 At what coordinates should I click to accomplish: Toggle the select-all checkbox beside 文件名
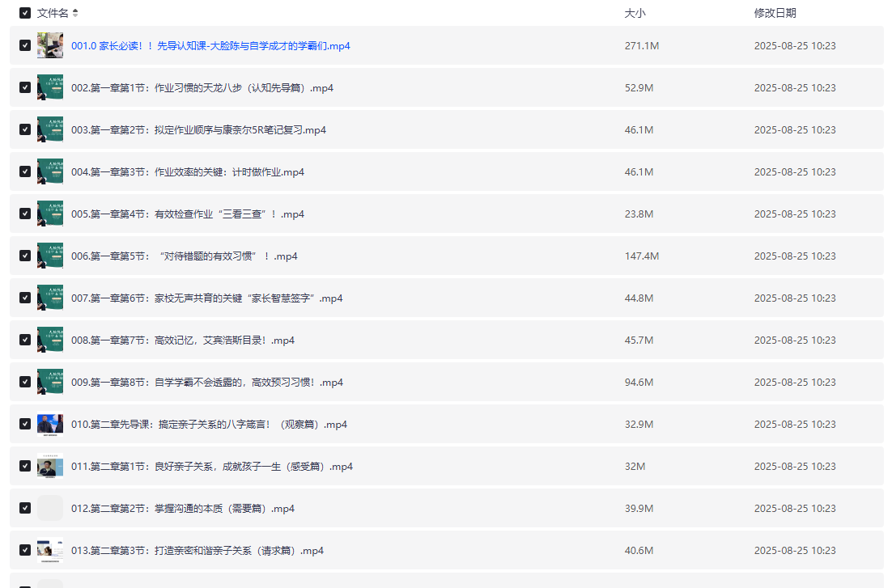pos(25,13)
